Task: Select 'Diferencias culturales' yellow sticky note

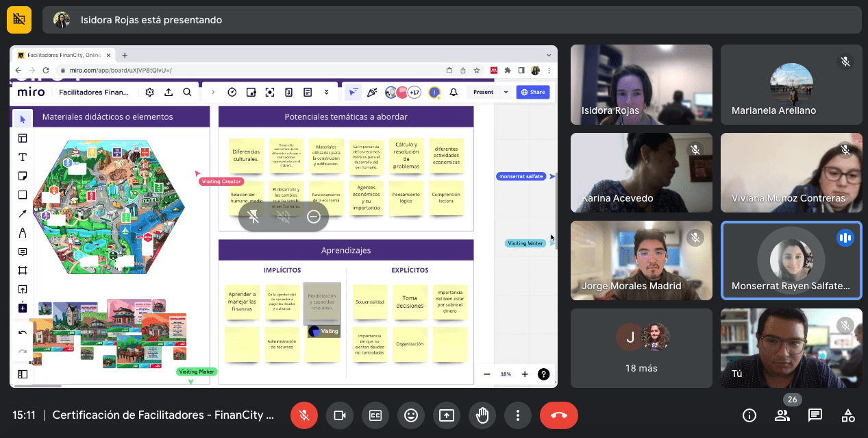Action: click(246, 156)
